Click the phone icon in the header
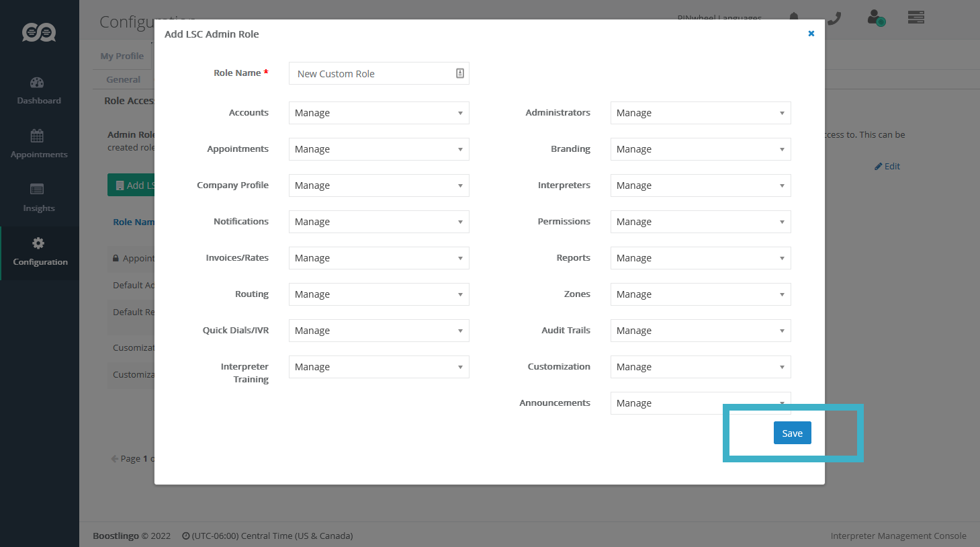This screenshot has width=980, height=547. 834,18
